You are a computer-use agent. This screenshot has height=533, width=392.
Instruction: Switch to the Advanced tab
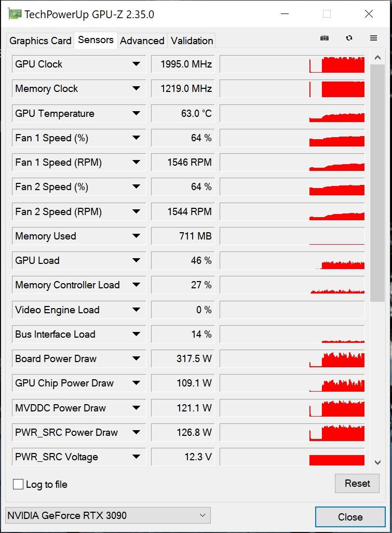tap(142, 41)
